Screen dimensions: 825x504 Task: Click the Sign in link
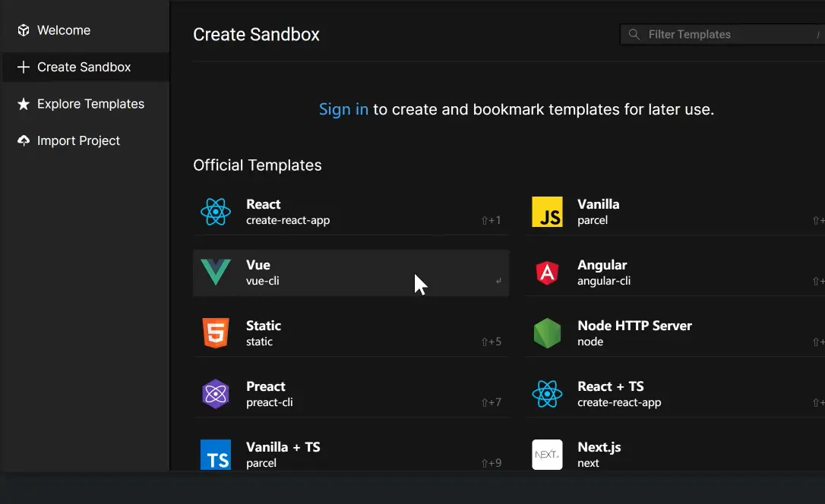coord(343,109)
